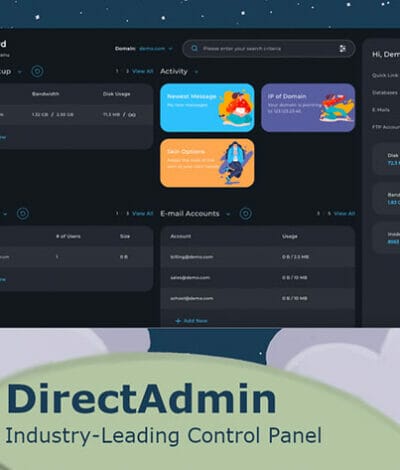Open the IP of Domain card
This screenshot has width=400, height=470.
pyautogui.click(x=308, y=108)
